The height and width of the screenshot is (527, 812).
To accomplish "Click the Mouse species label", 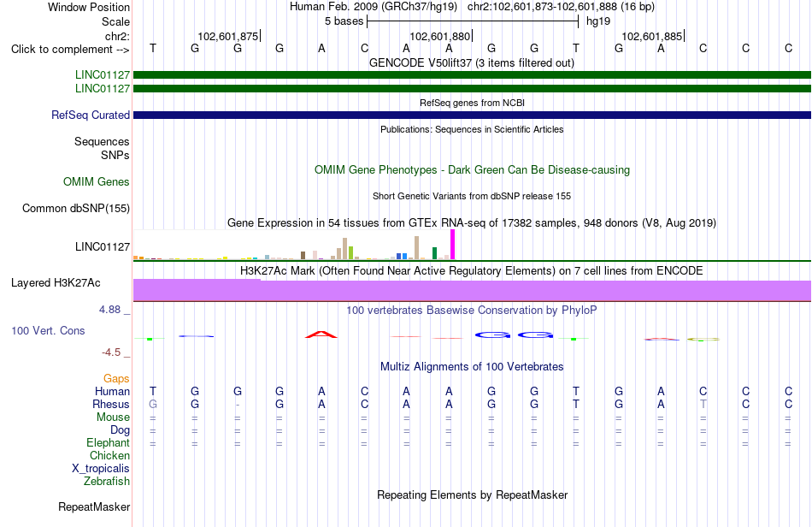I will [113, 417].
